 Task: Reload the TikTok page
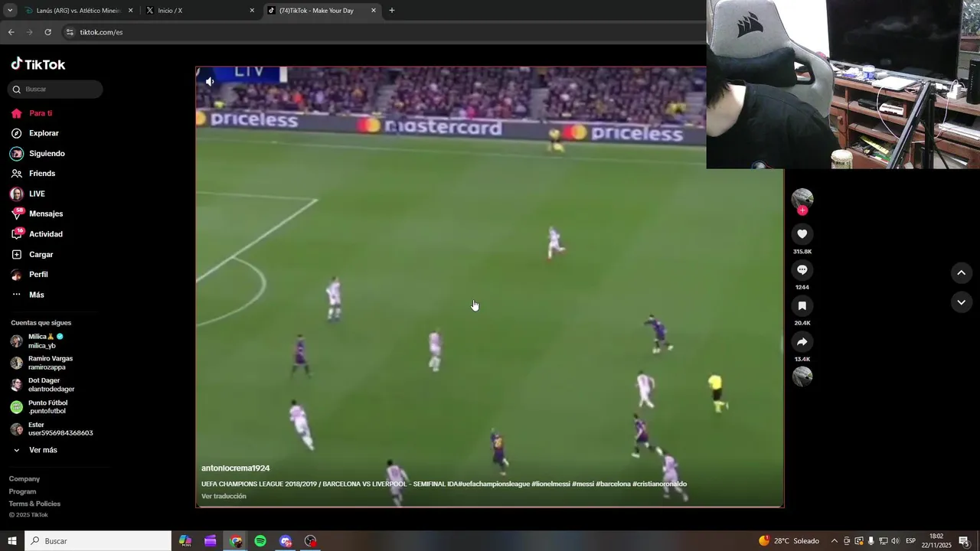point(47,32)
